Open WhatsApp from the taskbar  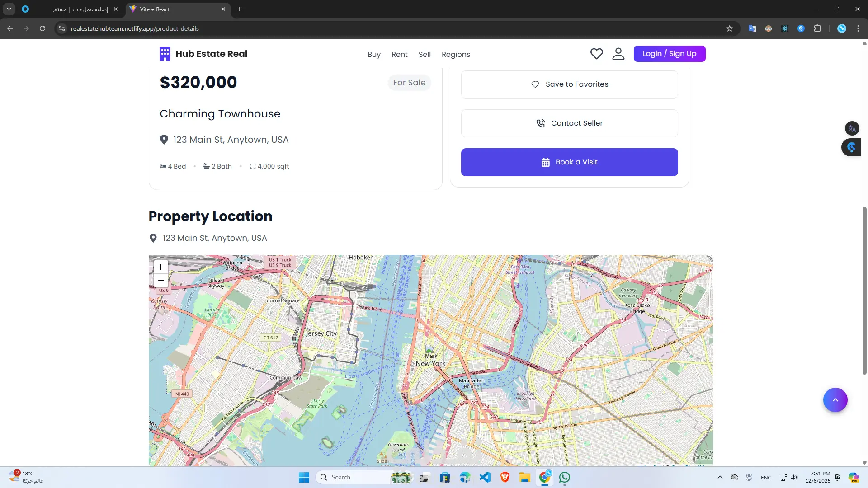(x=564, y=477)
